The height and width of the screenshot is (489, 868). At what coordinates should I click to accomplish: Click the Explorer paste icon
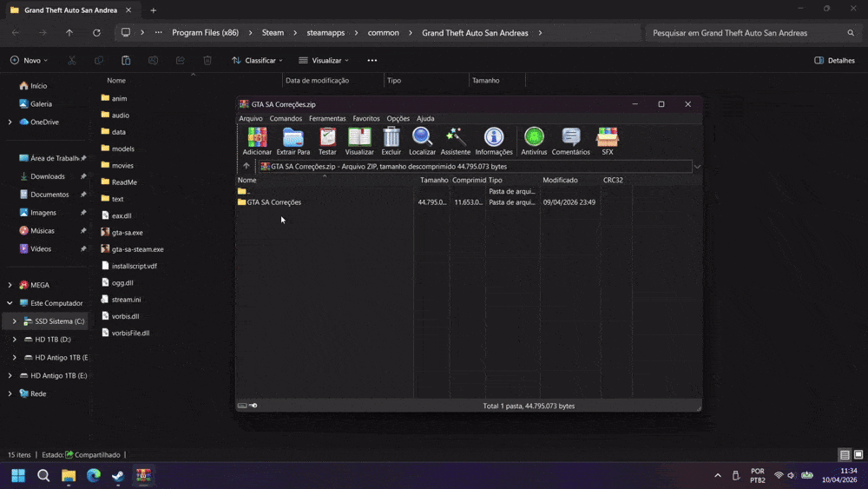pos(126,60)
